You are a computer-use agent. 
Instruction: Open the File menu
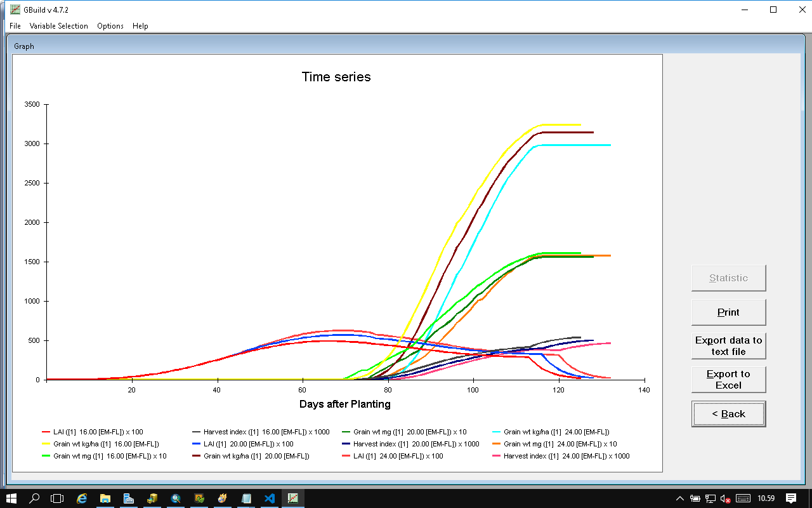pyautogui.click(x=15, y=26)
